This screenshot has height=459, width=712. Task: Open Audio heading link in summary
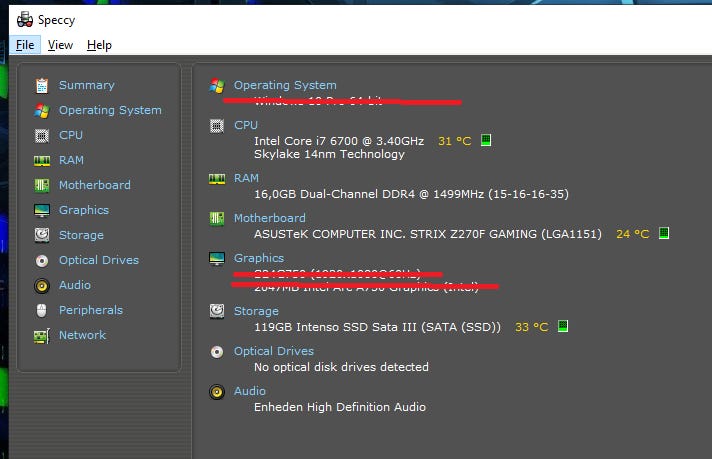[x=250, y=391]
